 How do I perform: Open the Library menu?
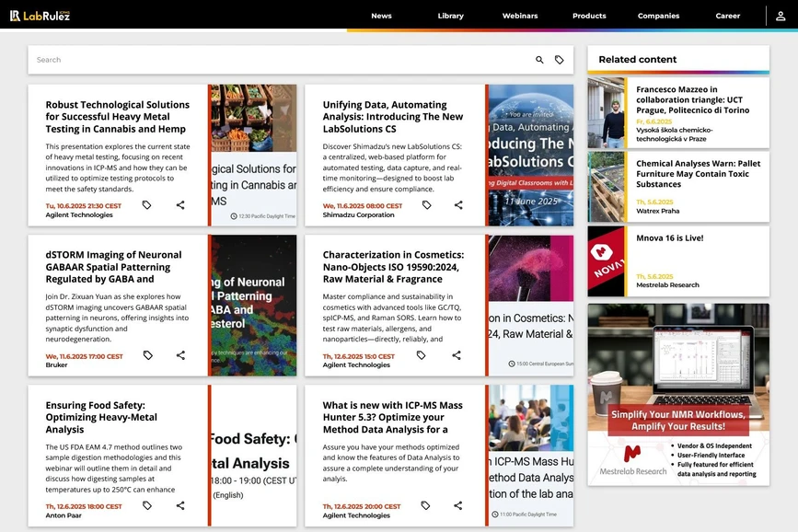pyautogui.click(x=450, y=16)
